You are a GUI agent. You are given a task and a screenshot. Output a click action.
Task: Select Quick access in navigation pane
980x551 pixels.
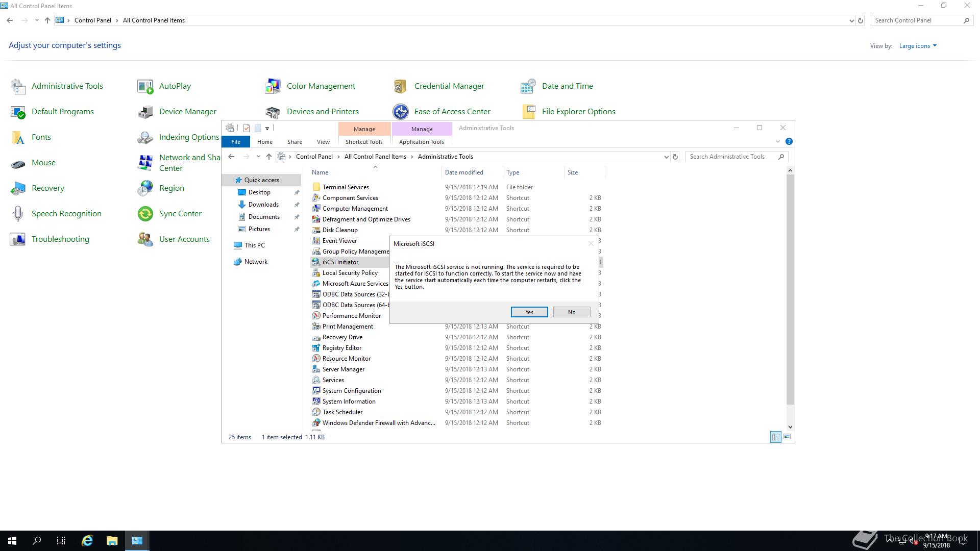coord(261,180)
